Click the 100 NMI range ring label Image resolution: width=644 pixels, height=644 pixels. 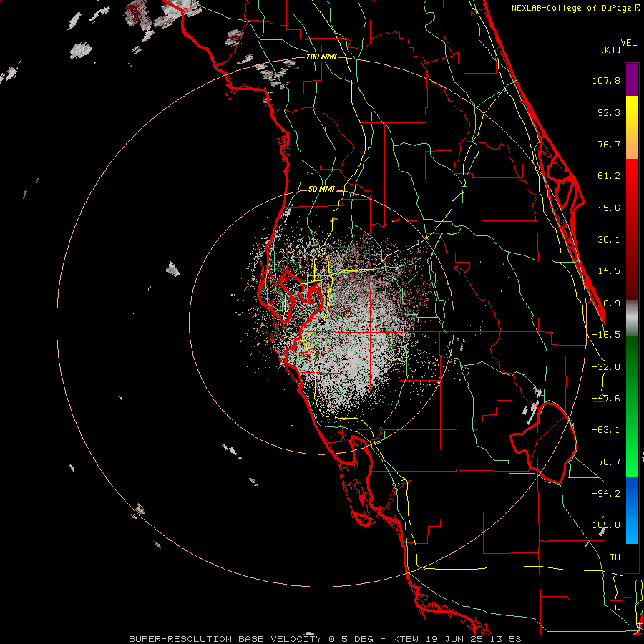[321, 57]
